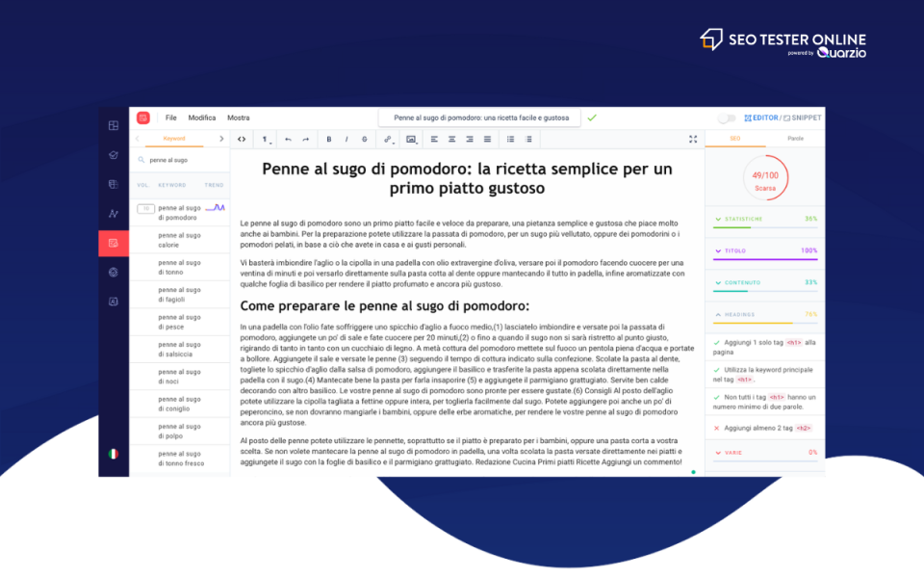Click the red editor logo icon
Viewport: 924px width, 578px height.
pos(143,118)
